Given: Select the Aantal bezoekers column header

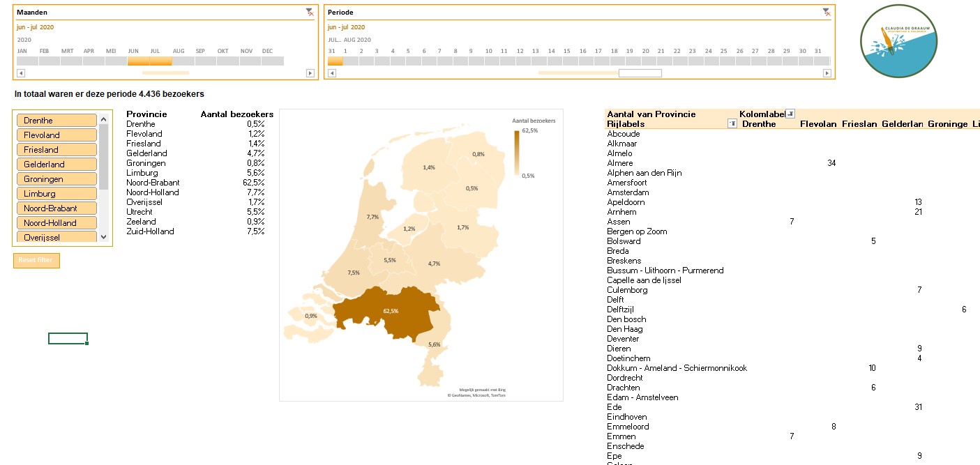Looking at the screenshot, I should [237, 114].
